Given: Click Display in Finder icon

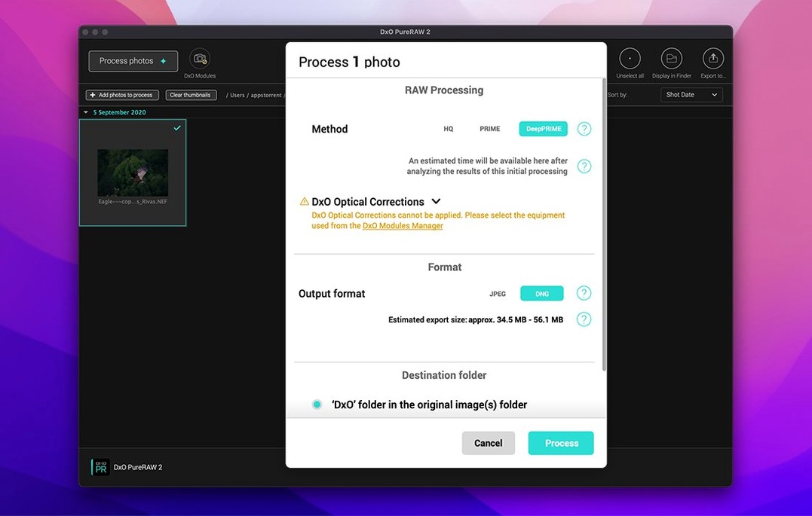Looking at the screenshot, I should coord(672,59).
